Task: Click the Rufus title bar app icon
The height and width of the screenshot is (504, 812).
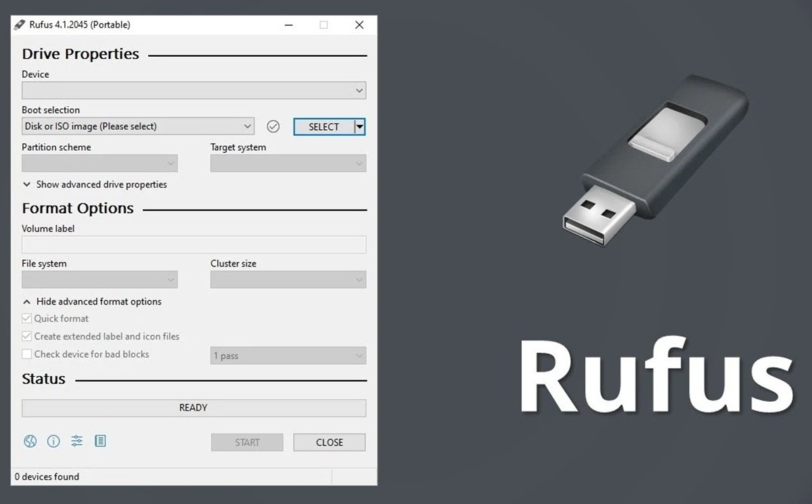Action: click(20, 25)
